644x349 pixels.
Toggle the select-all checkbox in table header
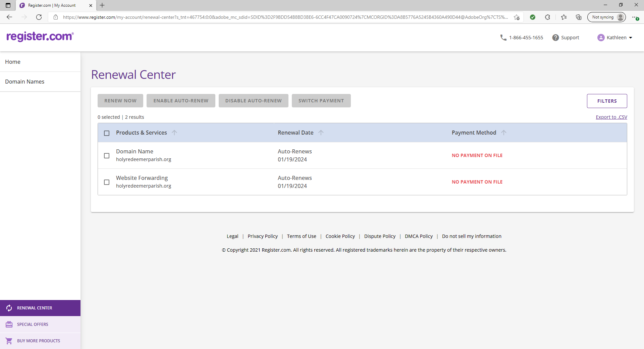click(x=107, y=133)
